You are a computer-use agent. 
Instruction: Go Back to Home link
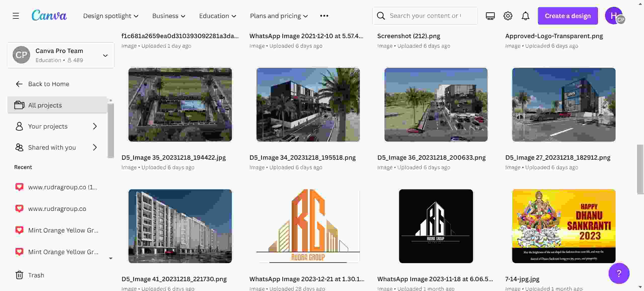[x=48, y=84]
